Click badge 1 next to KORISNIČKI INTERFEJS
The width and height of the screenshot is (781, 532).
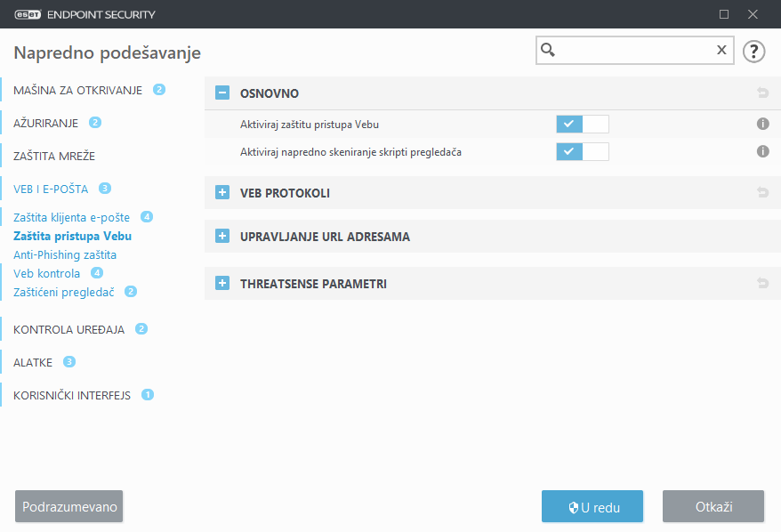point(148,394)
